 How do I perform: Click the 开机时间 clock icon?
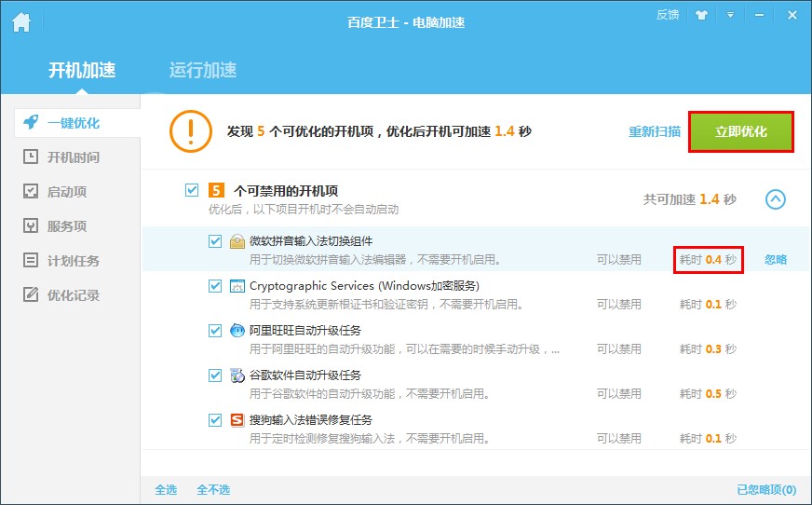pyautogui.click(x=31, y=157)
